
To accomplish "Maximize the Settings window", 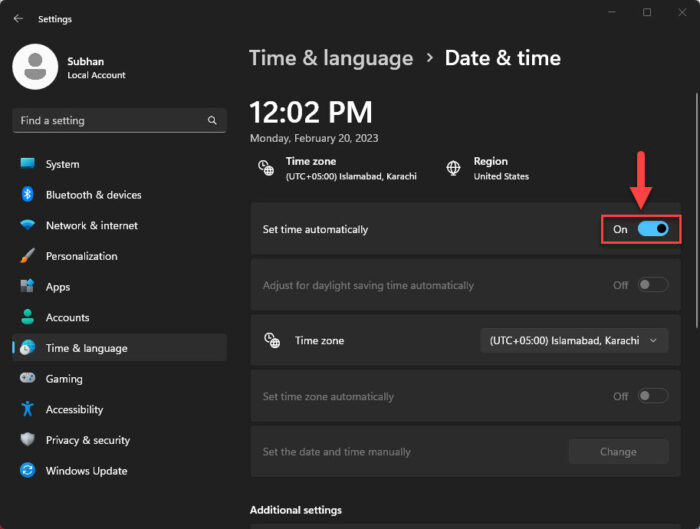I will (x=646, y=12).
